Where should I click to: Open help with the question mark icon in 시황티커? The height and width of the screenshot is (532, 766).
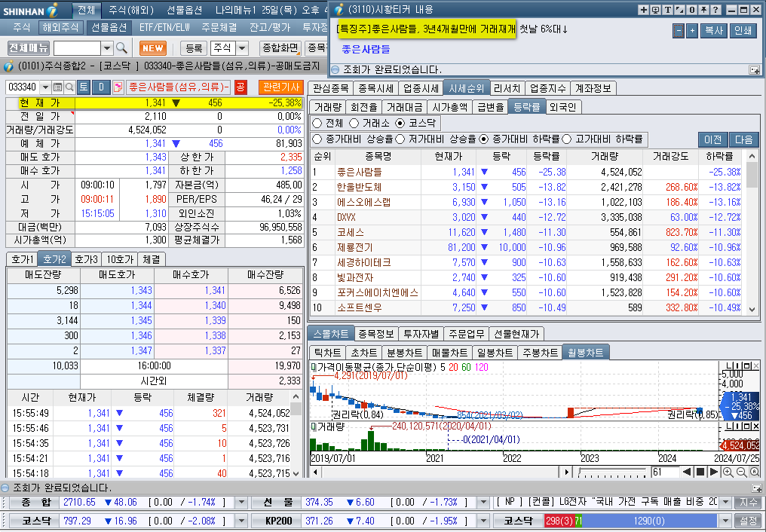tap(716, 10)
